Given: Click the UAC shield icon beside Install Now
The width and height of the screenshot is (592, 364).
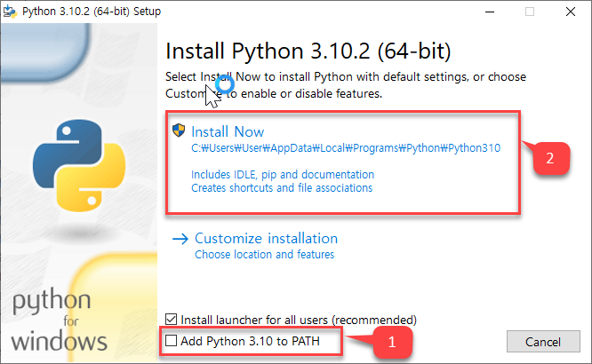Looking at the screenshot, I should 179,131.
